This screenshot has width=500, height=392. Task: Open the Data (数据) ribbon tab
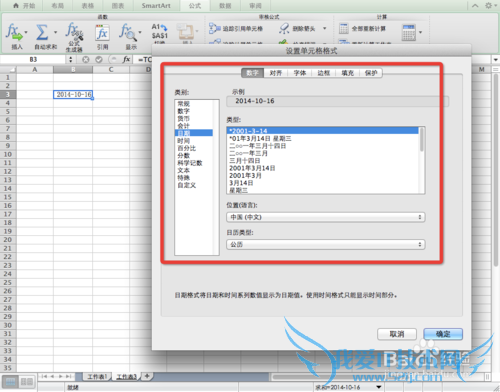(x=225, y=6)
